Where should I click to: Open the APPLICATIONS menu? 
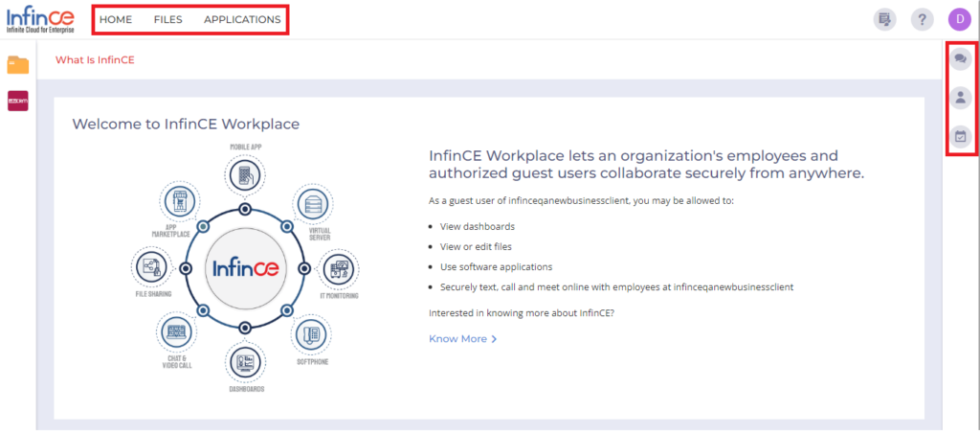(242, 19)
